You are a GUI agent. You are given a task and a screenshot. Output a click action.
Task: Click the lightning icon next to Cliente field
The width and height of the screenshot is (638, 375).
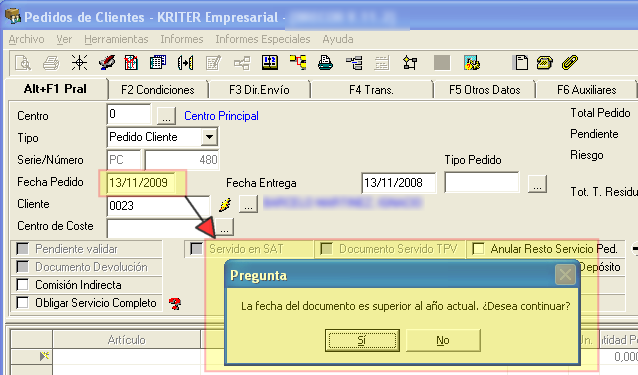pyautogui.click(x=225, y=205)
